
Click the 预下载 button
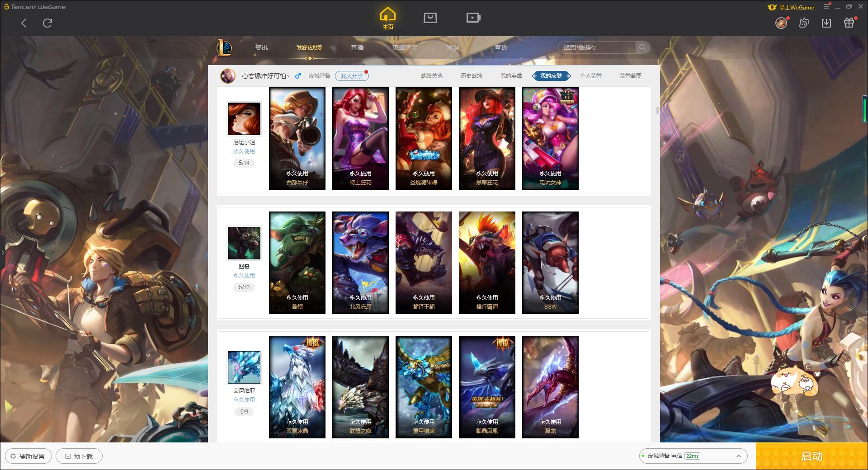pos(79,456)
